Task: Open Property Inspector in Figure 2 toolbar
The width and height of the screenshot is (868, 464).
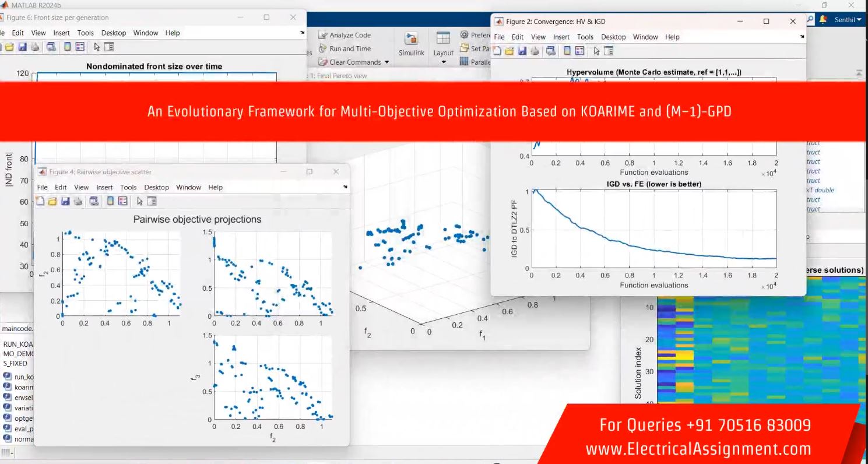Action: [609, 51]
